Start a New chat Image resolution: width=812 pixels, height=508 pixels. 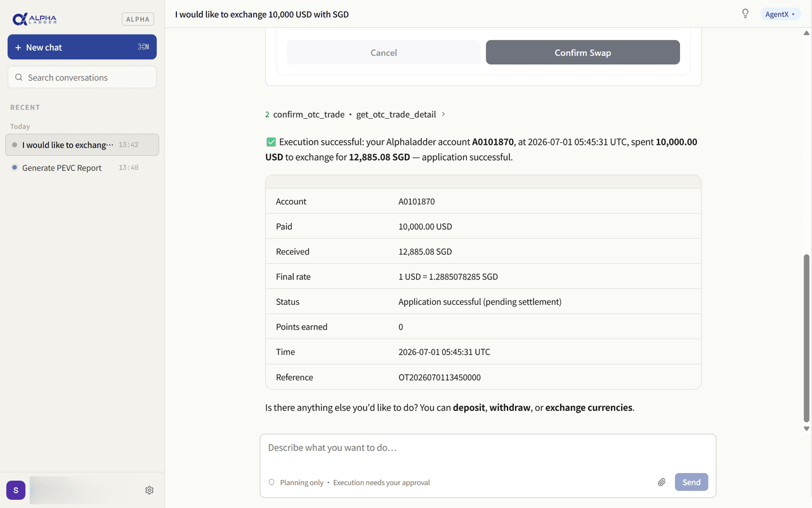coord(82,47)
